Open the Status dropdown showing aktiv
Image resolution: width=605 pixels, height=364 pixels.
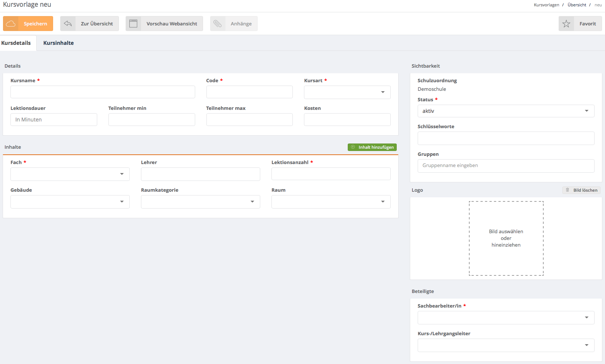pyautogui.click(x=506, y=111)
